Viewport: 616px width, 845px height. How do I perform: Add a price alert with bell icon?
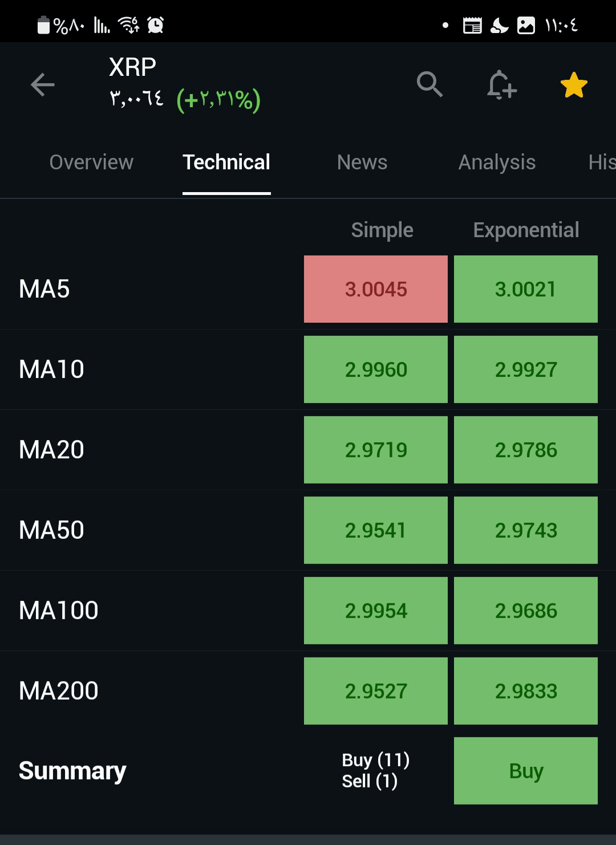tap(502, 85)
